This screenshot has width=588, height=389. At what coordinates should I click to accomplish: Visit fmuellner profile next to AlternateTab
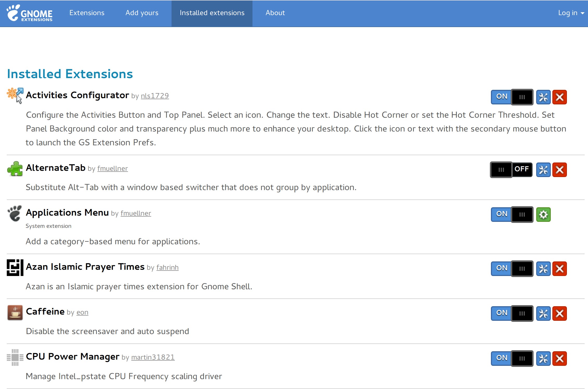pos(112,168)
